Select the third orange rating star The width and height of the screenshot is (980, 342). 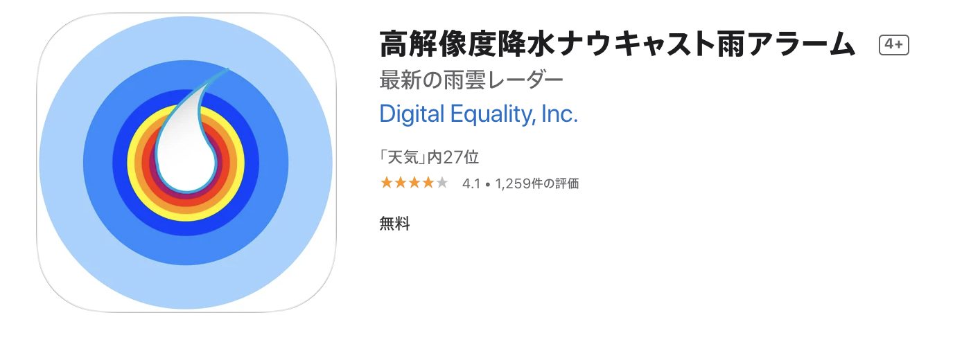point(414,183)
